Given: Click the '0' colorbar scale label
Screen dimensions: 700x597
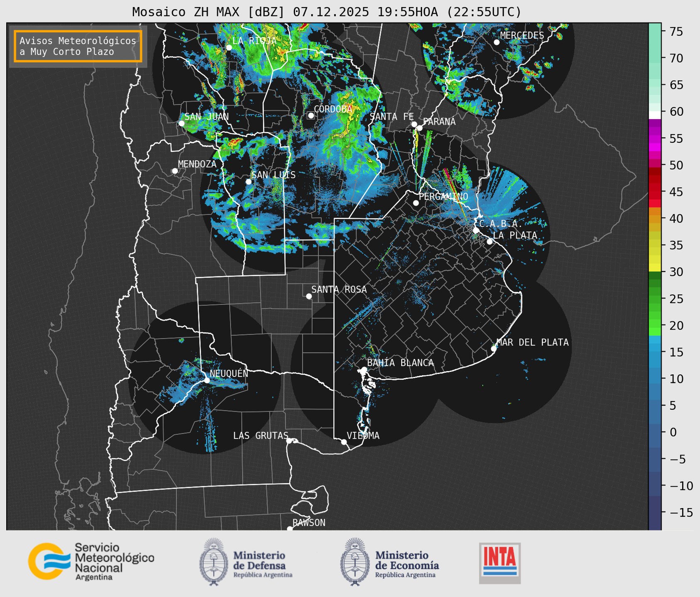Looking at the screenshot, I should tap(673, 433).
